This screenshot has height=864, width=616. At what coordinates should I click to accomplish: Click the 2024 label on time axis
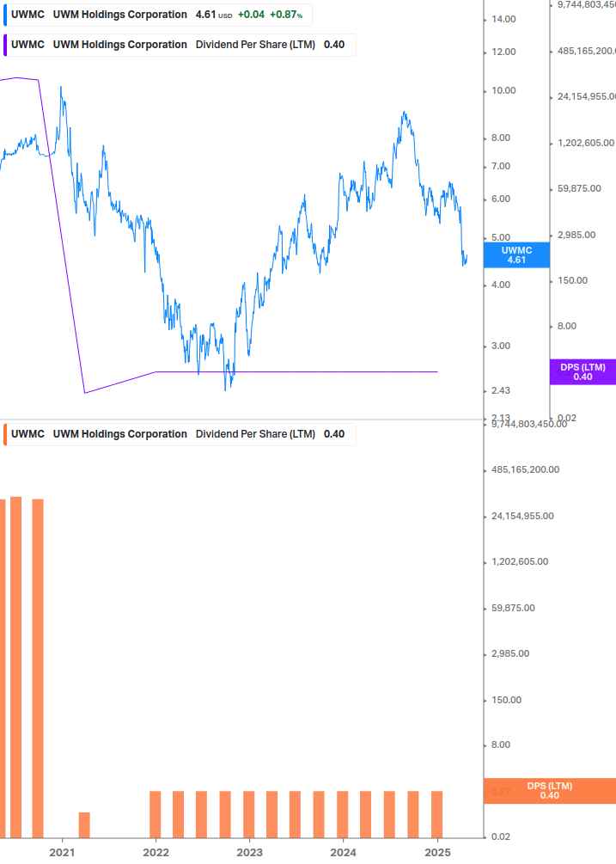pyautogui.click(x=343, y=853)
